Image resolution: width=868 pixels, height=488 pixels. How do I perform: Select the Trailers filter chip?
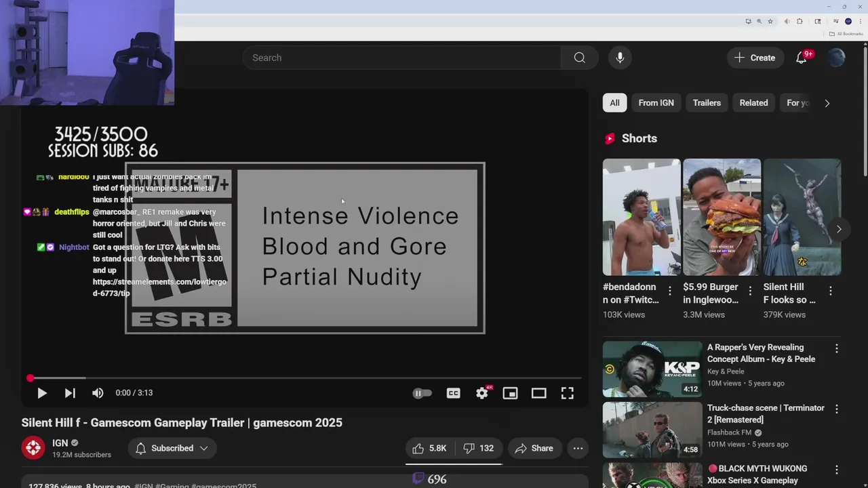tap(707, 103)
